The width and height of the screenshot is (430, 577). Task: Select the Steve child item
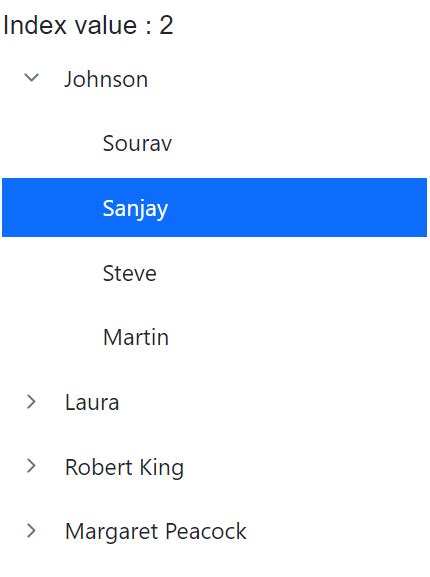coord(129,273)
